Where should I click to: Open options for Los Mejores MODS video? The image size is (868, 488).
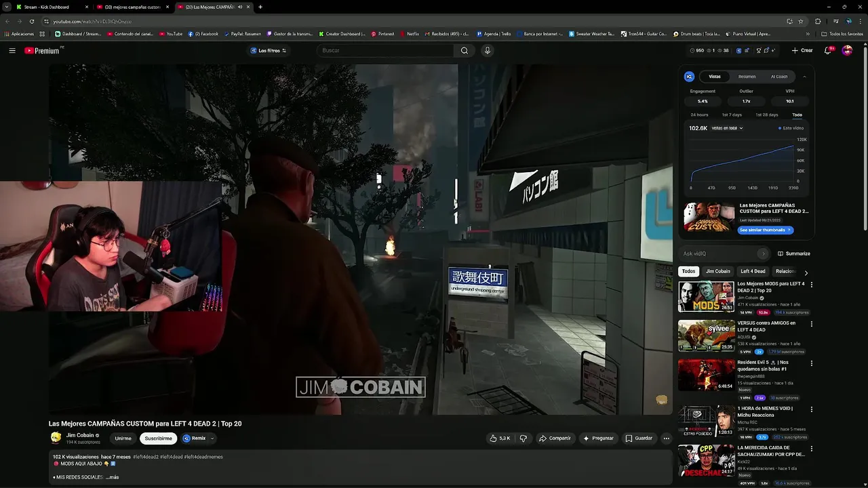(x=811, y=285)
